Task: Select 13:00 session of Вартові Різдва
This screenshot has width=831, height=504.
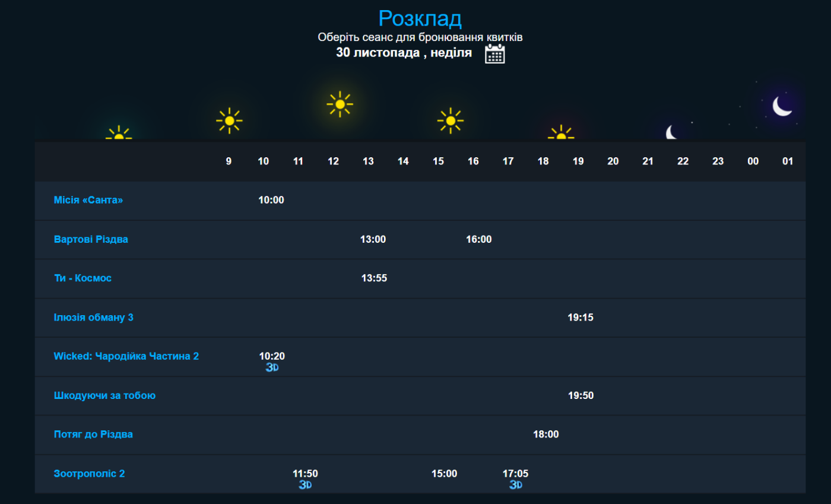Action: point(373,239)
